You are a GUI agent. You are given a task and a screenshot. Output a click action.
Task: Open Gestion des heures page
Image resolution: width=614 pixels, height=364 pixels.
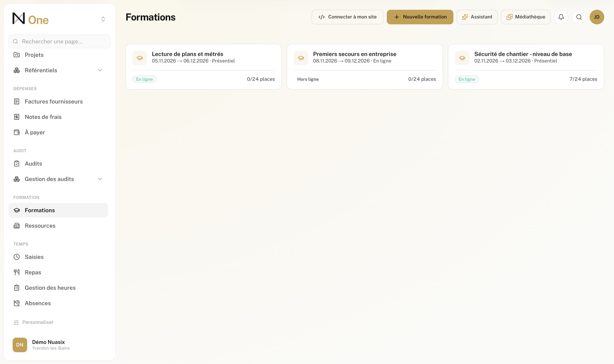58,288
